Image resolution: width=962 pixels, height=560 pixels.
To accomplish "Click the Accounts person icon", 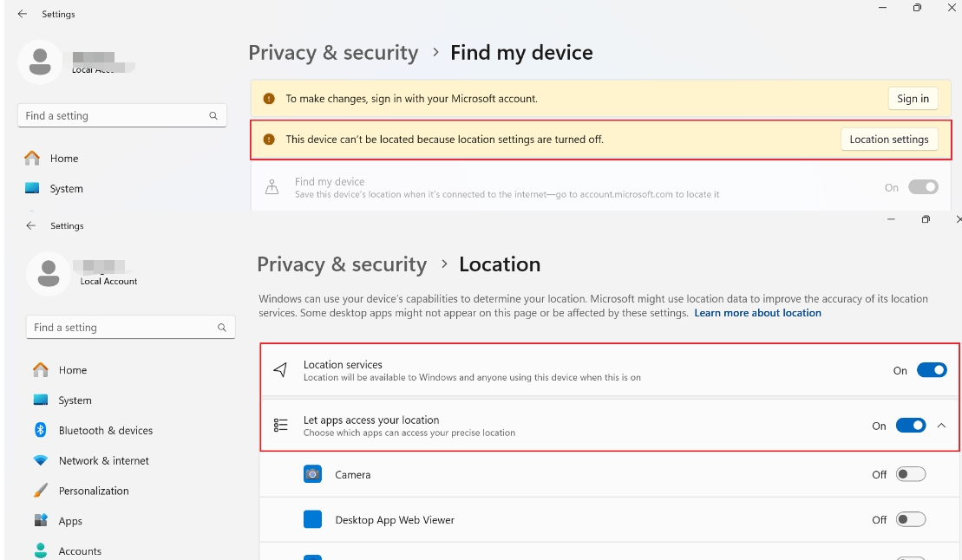I will click(x=41, y=550).
